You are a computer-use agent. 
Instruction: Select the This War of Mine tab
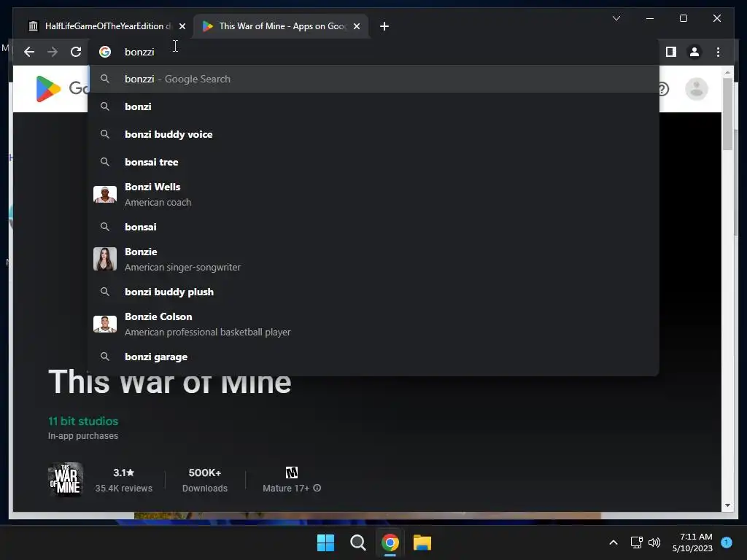(x=281, y=26)
